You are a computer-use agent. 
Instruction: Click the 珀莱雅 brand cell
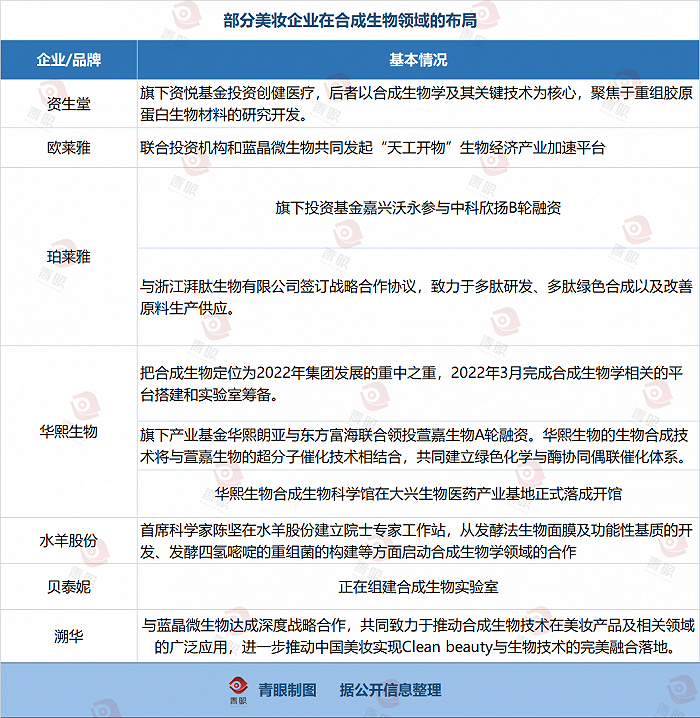click(x=69, y=257)
